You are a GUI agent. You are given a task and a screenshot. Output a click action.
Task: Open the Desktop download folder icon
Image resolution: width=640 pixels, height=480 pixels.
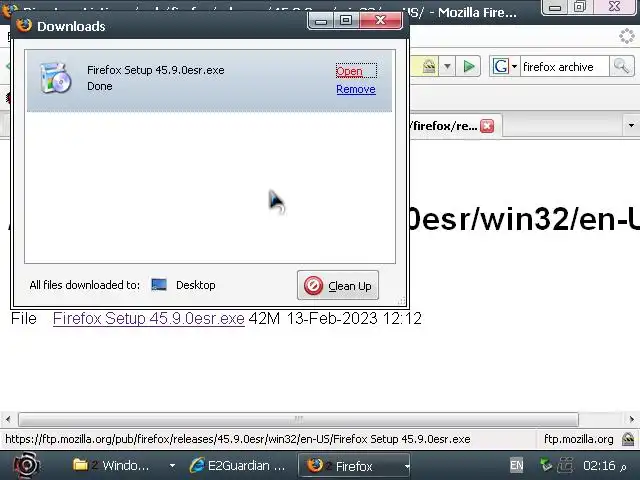[159, 284]
